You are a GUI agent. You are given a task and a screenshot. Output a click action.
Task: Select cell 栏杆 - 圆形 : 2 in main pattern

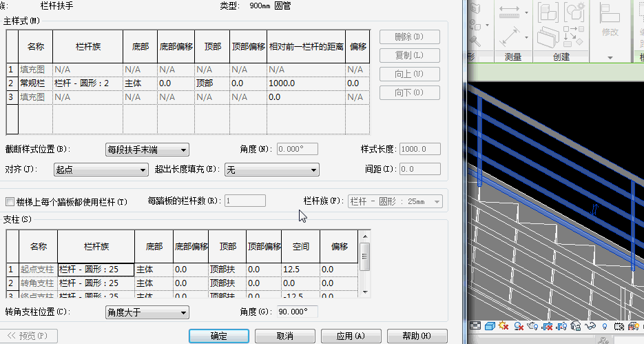88,83
